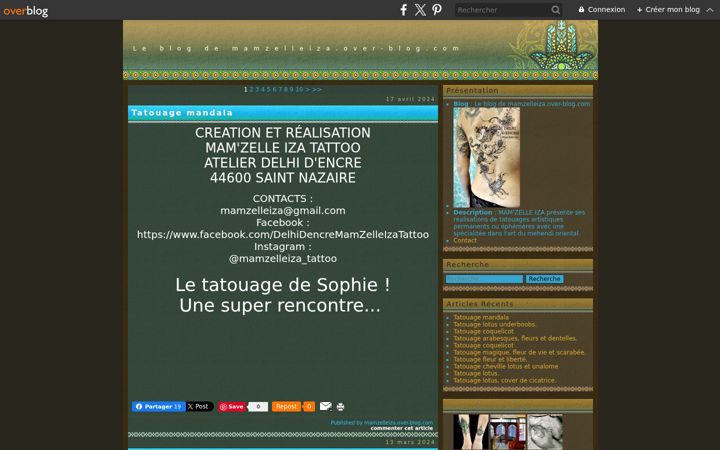Image resolution: width=720 pixels, height=450 pixels.
Task: Click the mamzelleiza@gmail.com text
Action: coord(283,211)
